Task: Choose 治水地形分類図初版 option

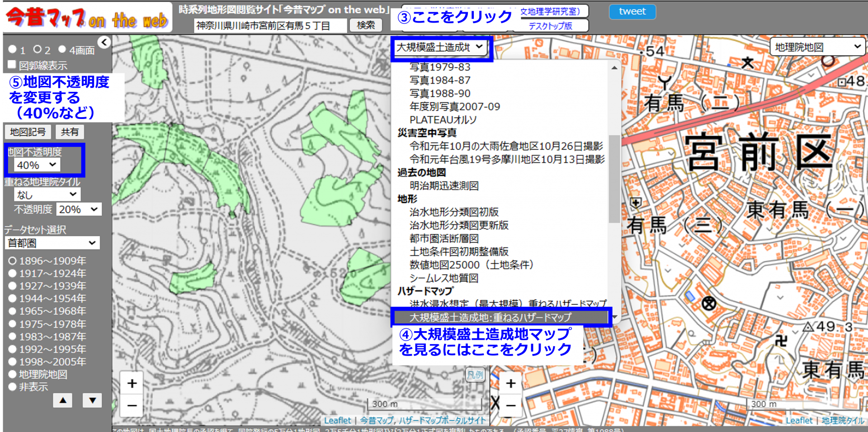Action: [454, 212]
